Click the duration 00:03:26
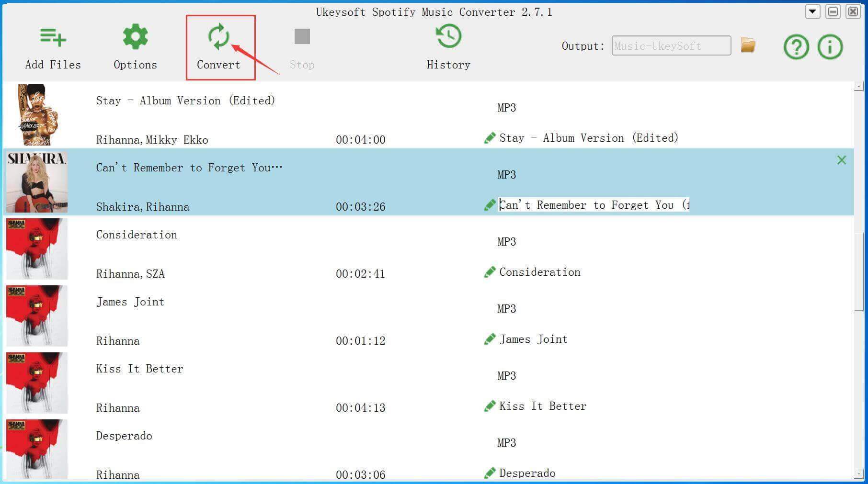This screenshot has width=868, height=484. [x=360, y=207]
